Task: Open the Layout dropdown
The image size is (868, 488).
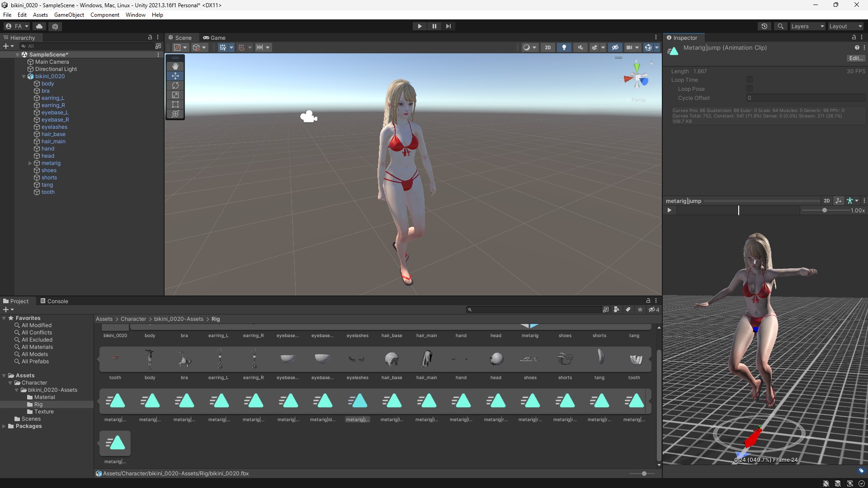Action: [845, 26]
